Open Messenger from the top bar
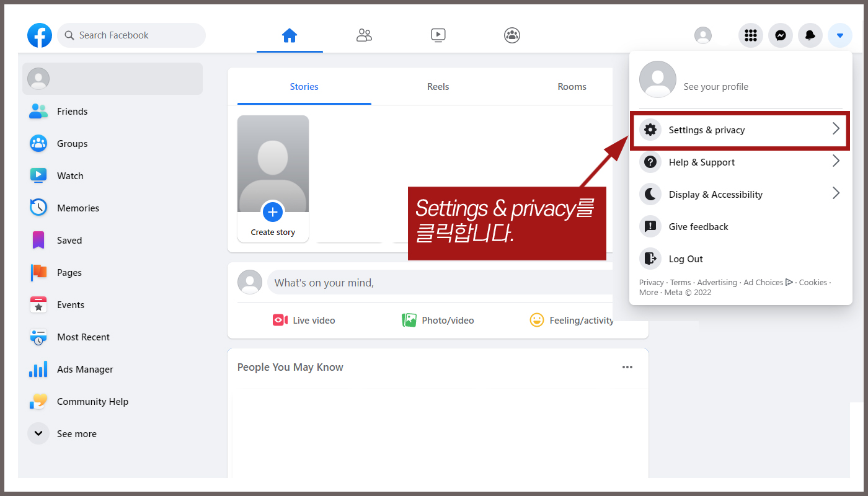Image resolution: width=868 pixels, height=496 pixels. (x=781, y=35)
